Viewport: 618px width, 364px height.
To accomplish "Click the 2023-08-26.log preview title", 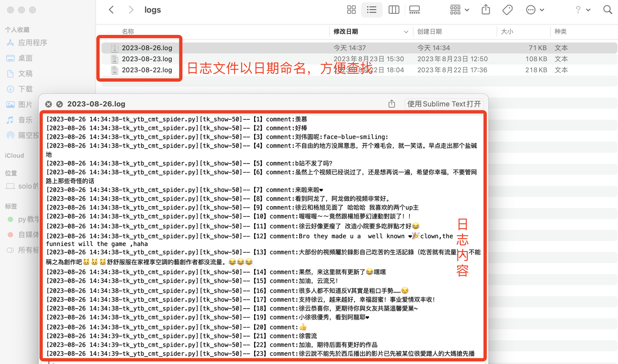I will tap(96, 104).
